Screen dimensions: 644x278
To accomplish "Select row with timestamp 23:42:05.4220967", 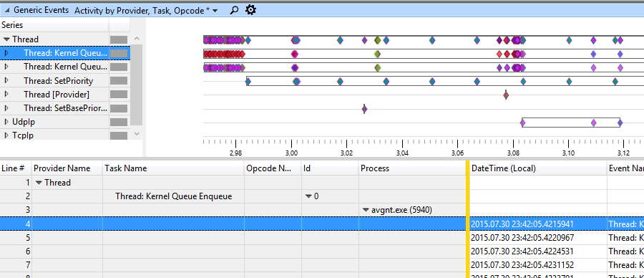I will [x=322, y=238].
